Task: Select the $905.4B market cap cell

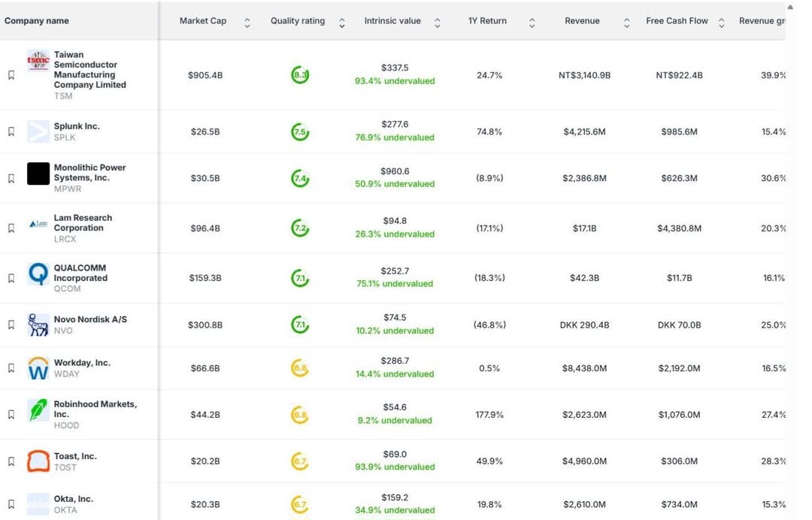Action: (x=205, y=76)
